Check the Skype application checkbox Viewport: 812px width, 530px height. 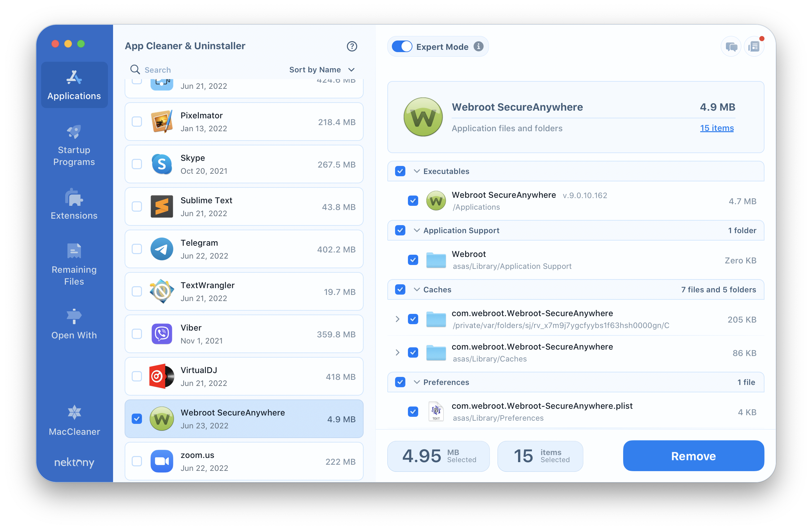136,165
